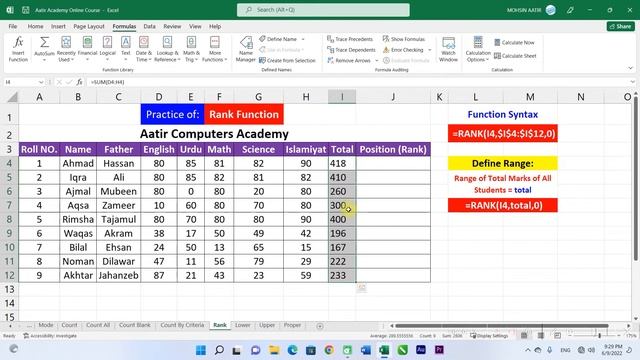Select column J header
Image resolution: width=640 pixels, height=360 pixels.
coord(393,97)
